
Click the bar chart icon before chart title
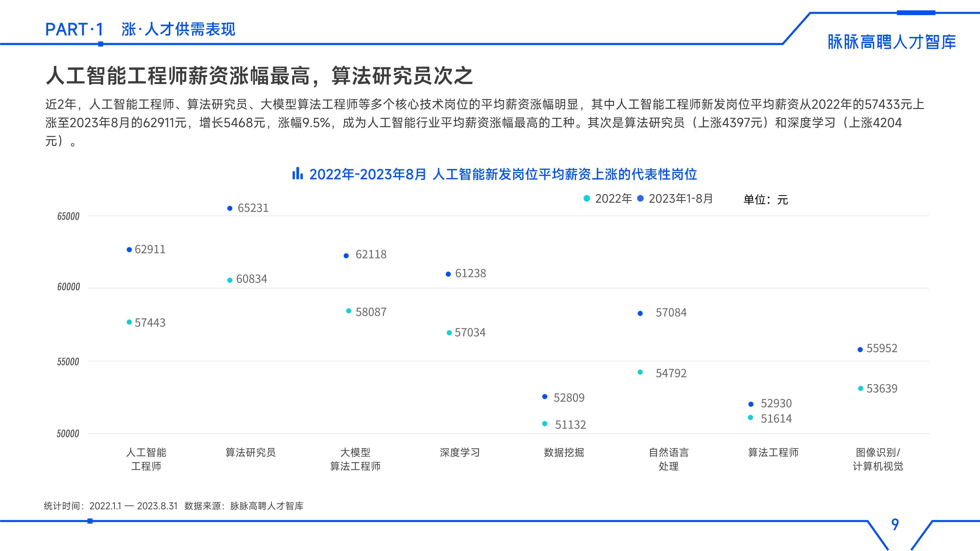click(x=297, y=174)
